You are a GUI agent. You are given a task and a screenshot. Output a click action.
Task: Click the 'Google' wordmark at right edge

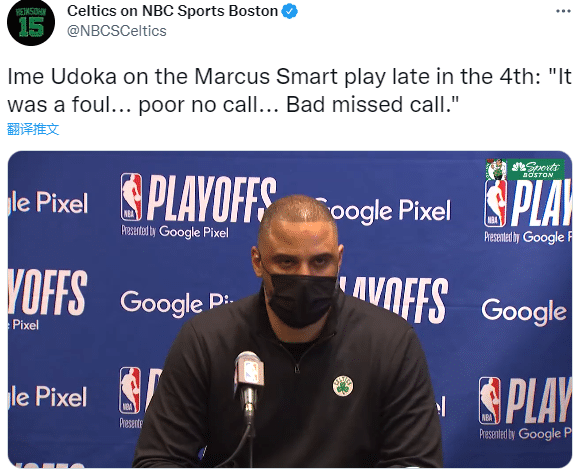[x=524, y=312]
